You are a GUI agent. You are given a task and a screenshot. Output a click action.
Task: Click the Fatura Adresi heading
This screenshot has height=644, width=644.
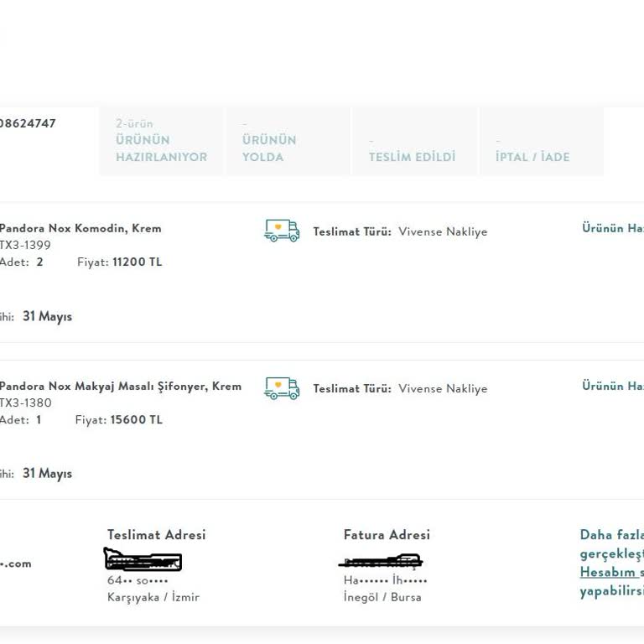tap(387, 535)
